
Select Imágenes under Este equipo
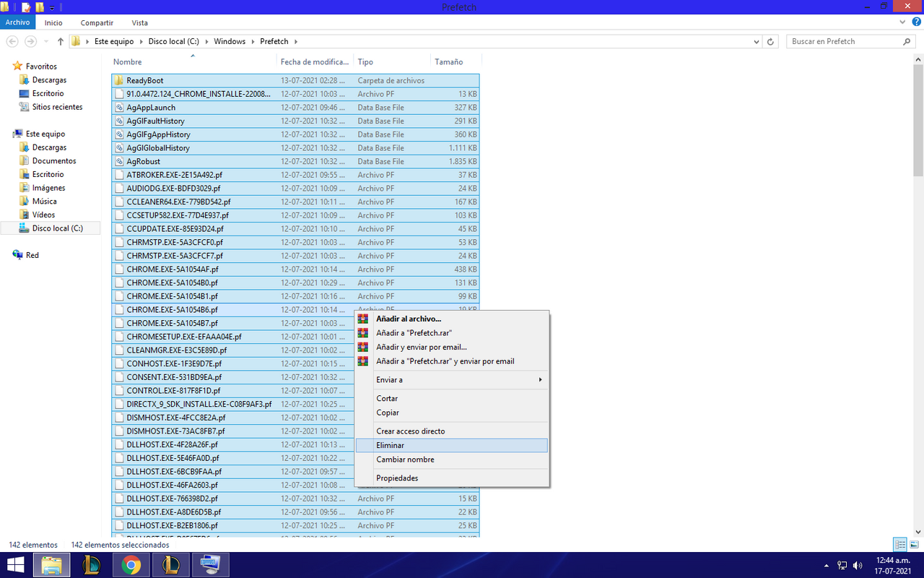(48, 188)
